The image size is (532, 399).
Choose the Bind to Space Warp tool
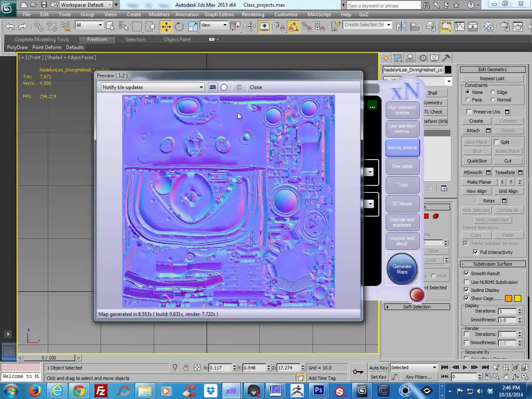pos(65,27)
